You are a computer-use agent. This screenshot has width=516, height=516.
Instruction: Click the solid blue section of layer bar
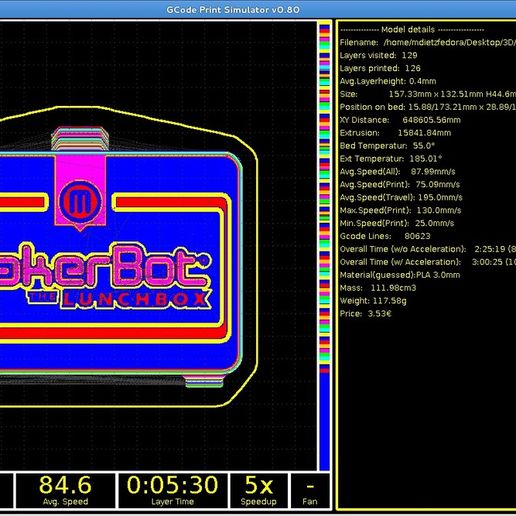tap(324, 422)
